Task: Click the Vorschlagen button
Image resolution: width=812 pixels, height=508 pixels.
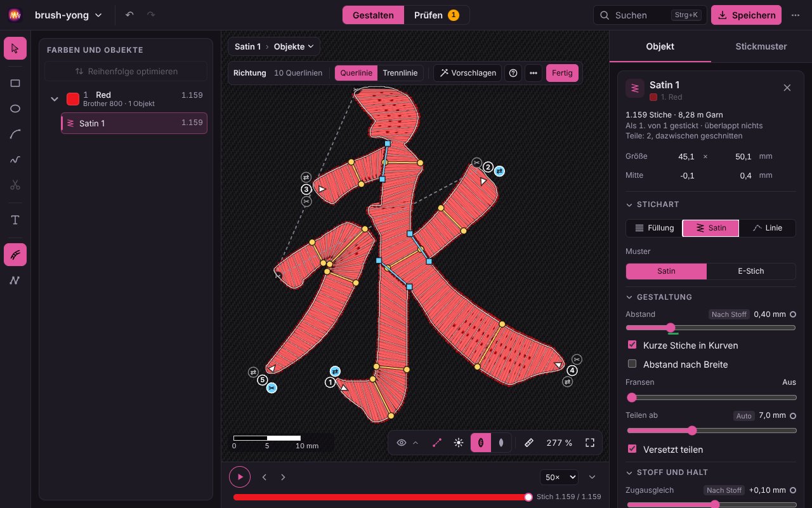Action: click(x=468, y=73)
